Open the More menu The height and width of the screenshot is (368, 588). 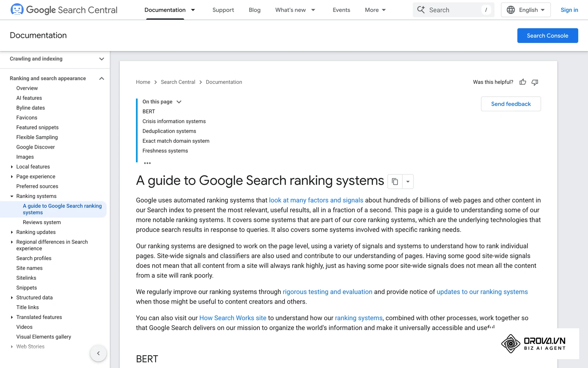[x=375, y=10]
